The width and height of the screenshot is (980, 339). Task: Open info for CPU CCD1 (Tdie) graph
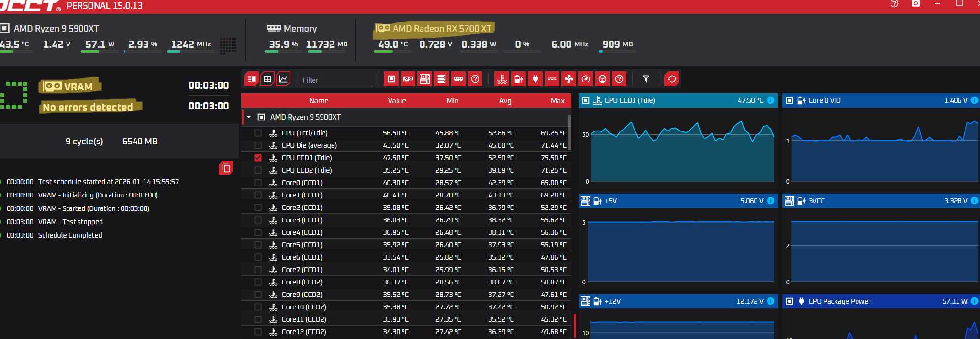[x=771, y=100]
